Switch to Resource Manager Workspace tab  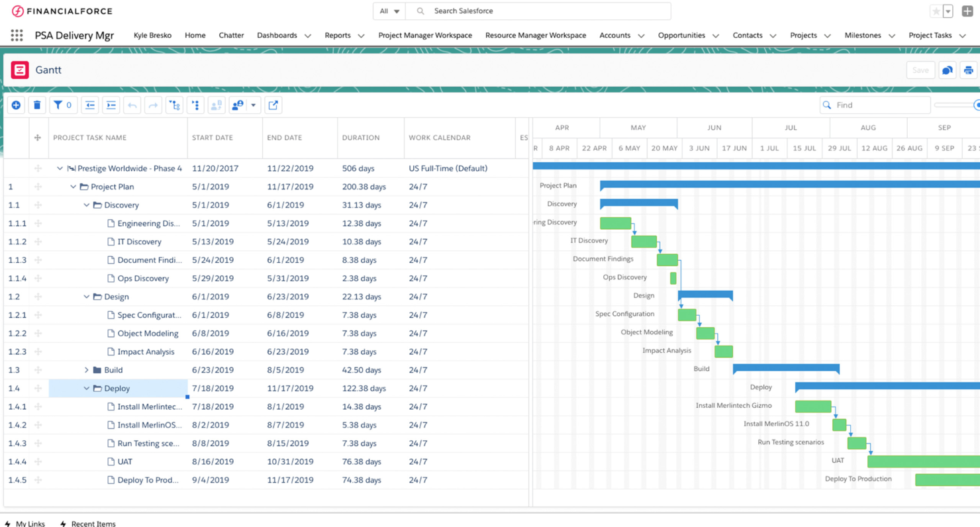click(x=536, y=35)
